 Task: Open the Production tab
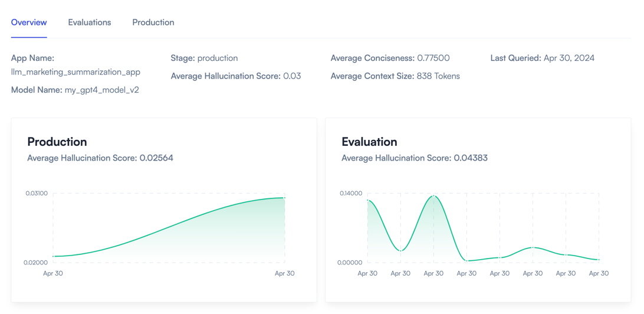153,22
